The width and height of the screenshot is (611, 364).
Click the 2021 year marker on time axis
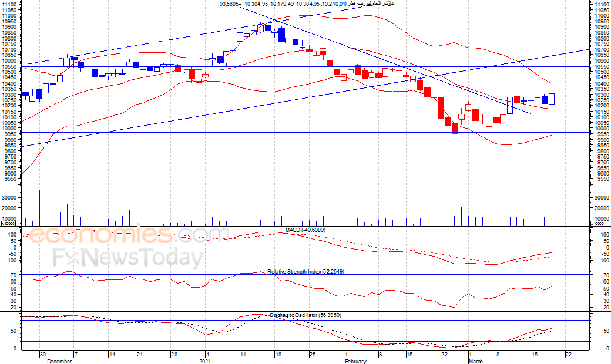pos(205,361)
